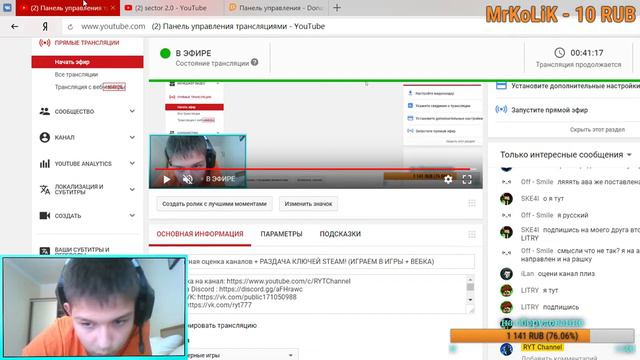This screenshot has height=360, width=640.
Task: Open the game category dropdown
Action: [x=243, y=355]
